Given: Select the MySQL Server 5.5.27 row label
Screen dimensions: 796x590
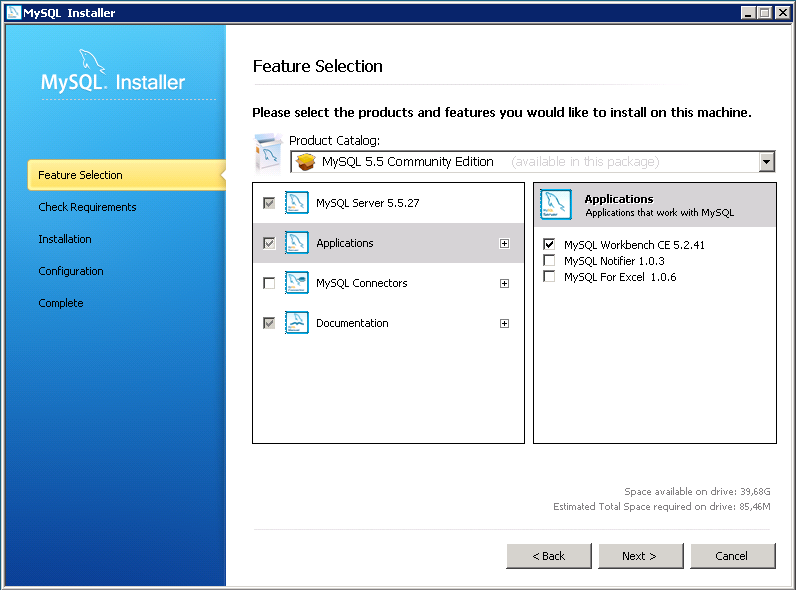Looking at the screenshot, I should click(x=368, y=203).
